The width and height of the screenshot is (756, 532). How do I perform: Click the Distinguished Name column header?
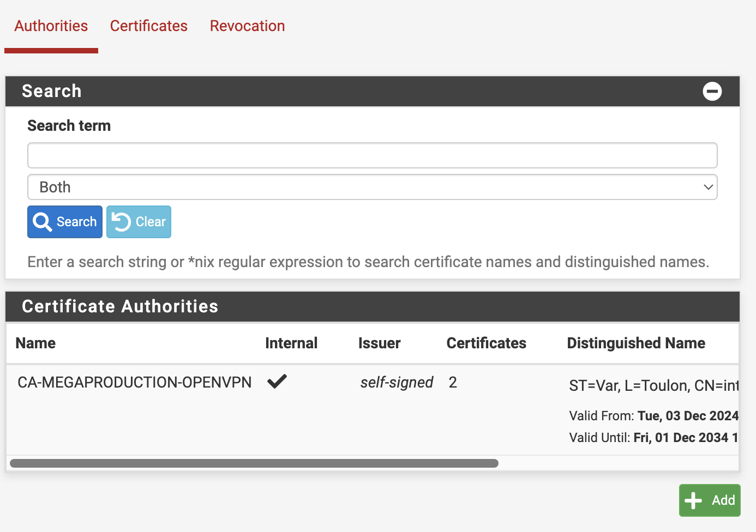636,343
